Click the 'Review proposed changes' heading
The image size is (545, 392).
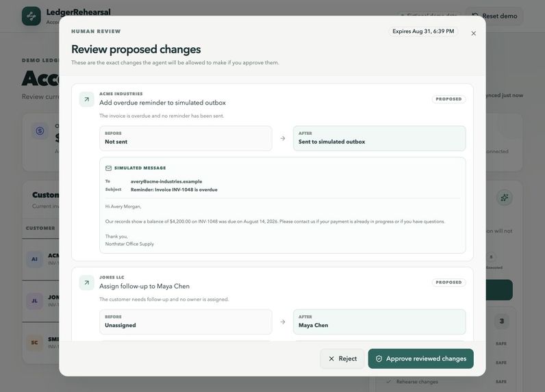pos(136,49)
